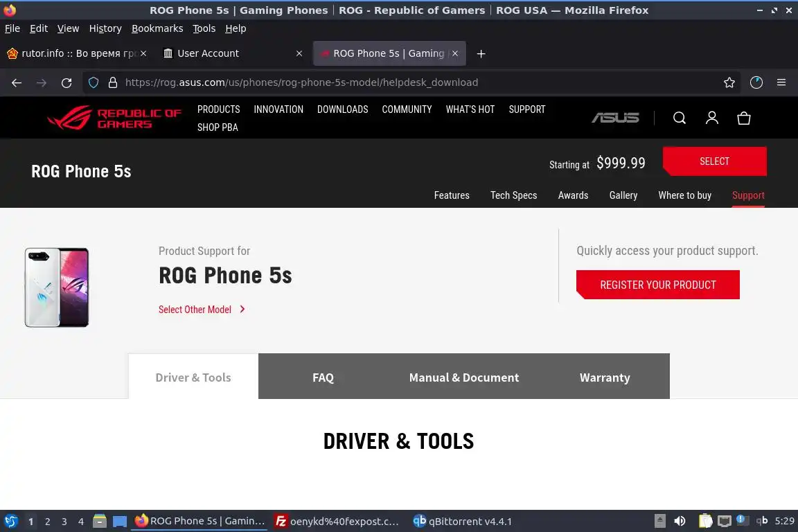This screenshot has height=532, width=798.
Task: Click the qBittorrent tray icon
Action: 762,520
